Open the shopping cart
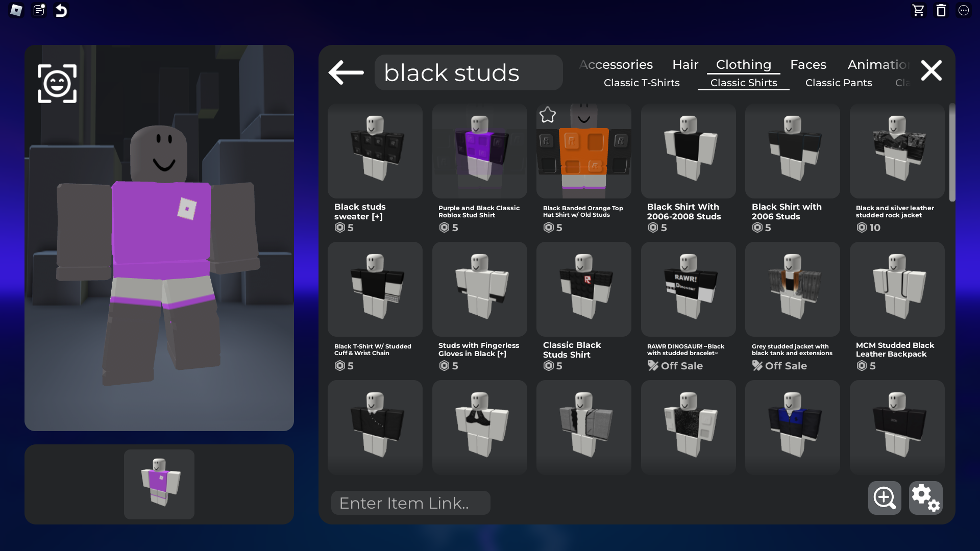This screenshot has height=551, width=980. point(918,10)
